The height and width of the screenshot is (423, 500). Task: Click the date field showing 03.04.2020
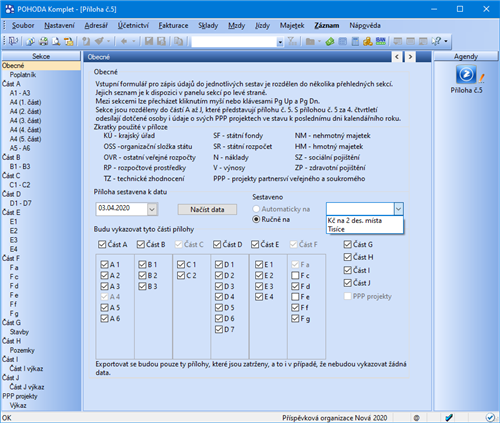122,209
